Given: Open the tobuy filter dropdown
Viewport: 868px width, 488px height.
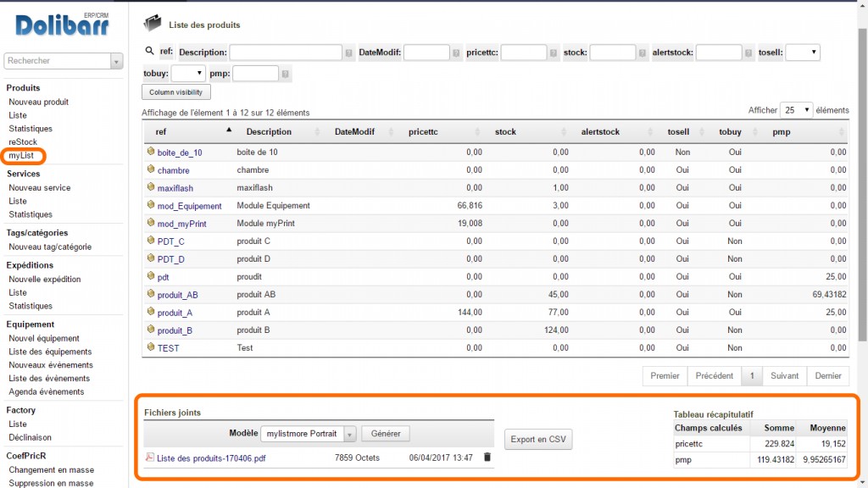Looking at the screenshot, I should point(188,74).
